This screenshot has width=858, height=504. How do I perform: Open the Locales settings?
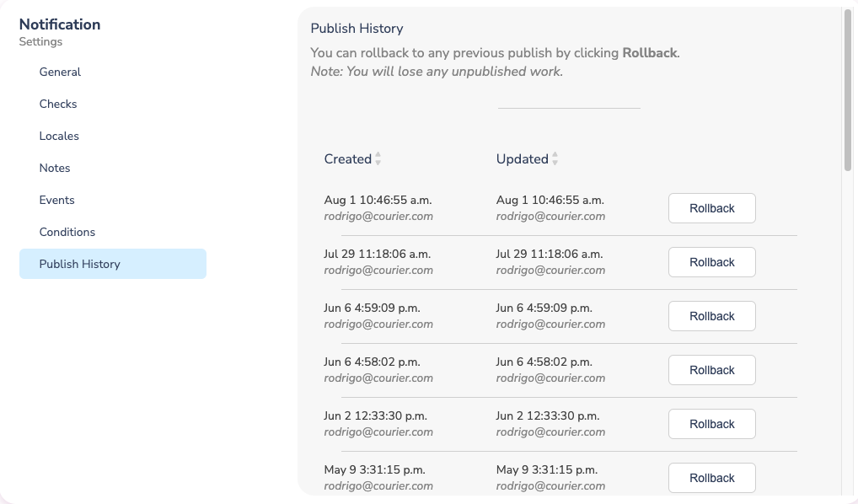(x=59, y=136)
